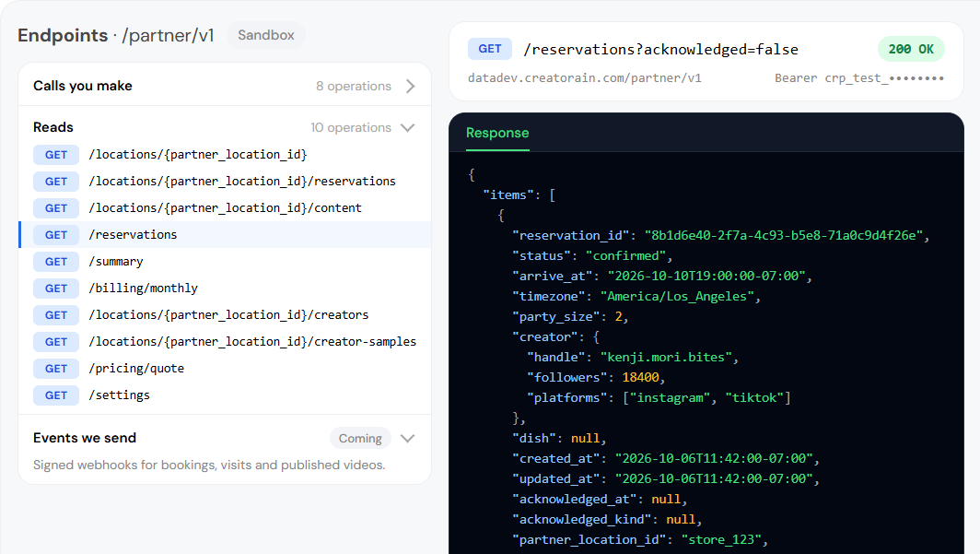Open the GET /settings endpoint
This screenshot has height=554, width=980.
pos(225,395)
